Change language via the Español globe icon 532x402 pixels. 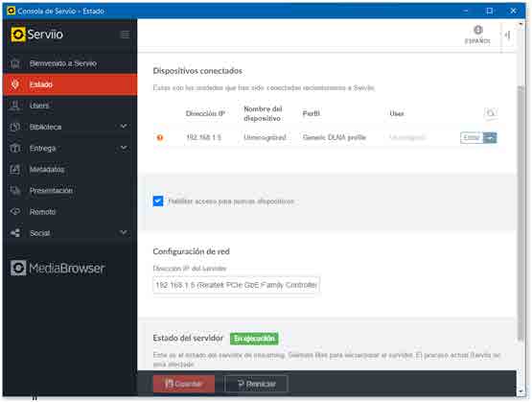point(477,35)
